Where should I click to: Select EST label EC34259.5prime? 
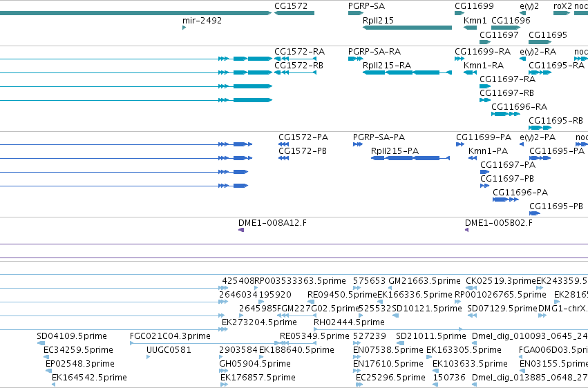pos(78,350)
